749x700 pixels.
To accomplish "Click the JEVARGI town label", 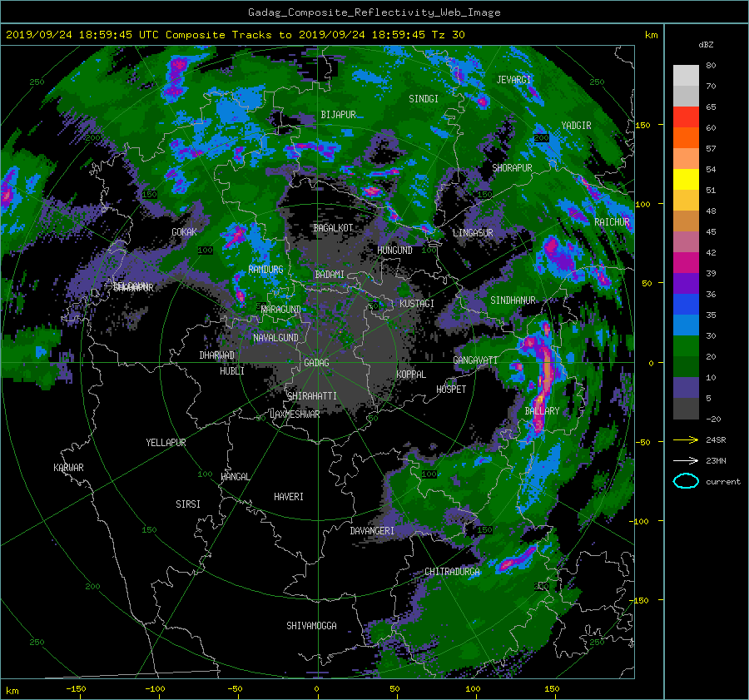I will pyautogui.click(x=513, y=80).
